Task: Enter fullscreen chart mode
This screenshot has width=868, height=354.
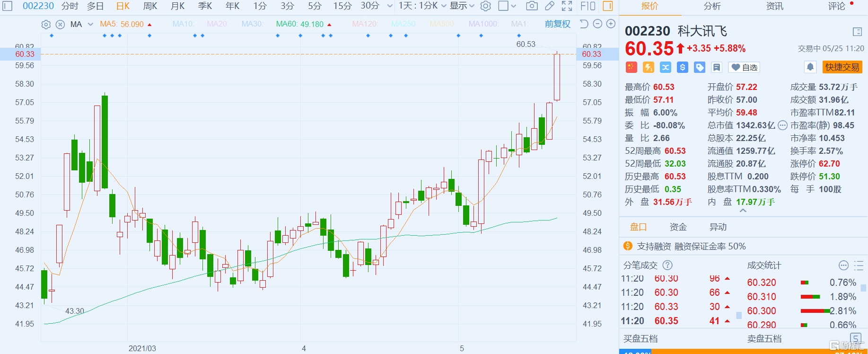Action: pos(567,6)
